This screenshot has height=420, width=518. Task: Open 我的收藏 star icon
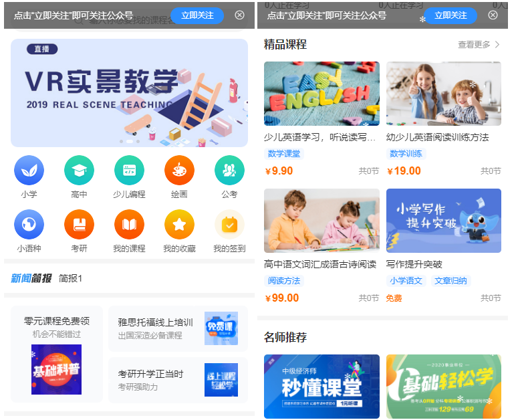click(x=179, y=224)
